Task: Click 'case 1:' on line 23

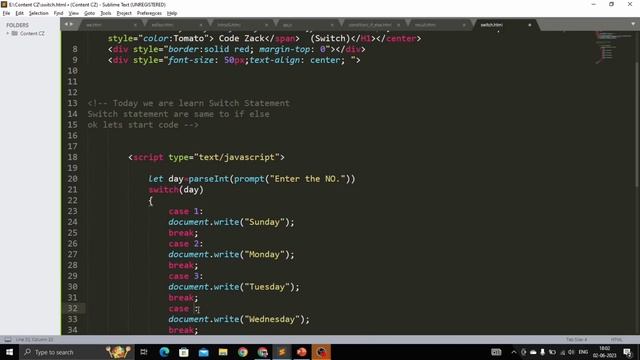Action: tap(186, 211)
